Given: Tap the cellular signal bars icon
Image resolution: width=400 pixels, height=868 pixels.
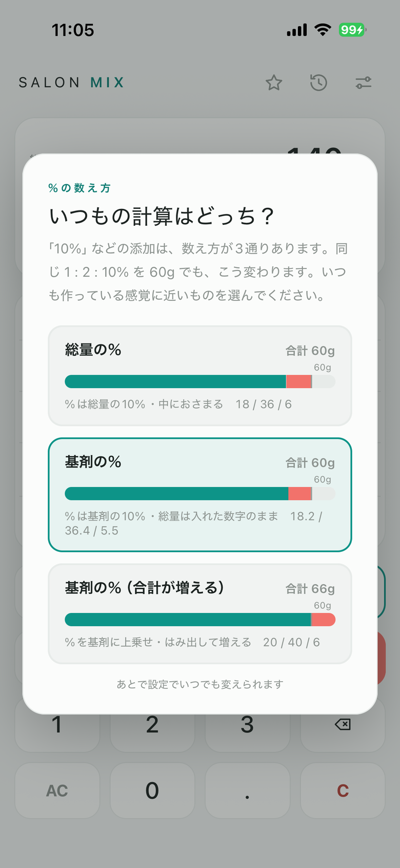Looking at the screenshot, I should (x=297, y=30).
